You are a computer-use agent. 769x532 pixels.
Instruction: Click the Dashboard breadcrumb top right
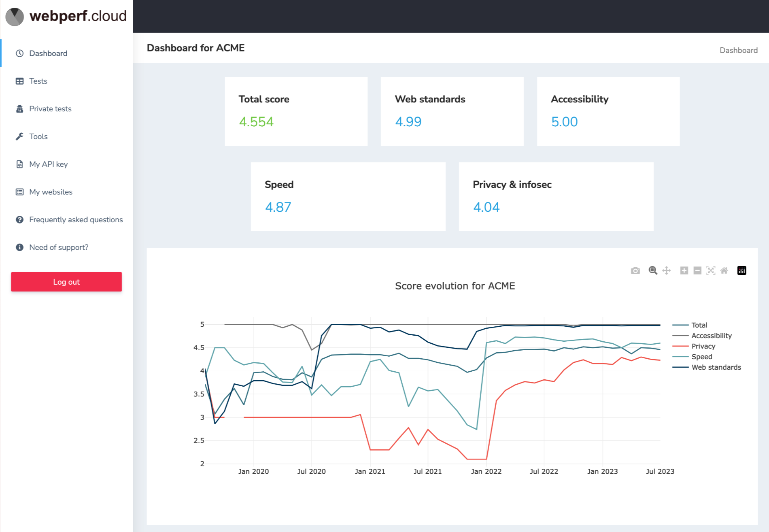tap(738, 50)
